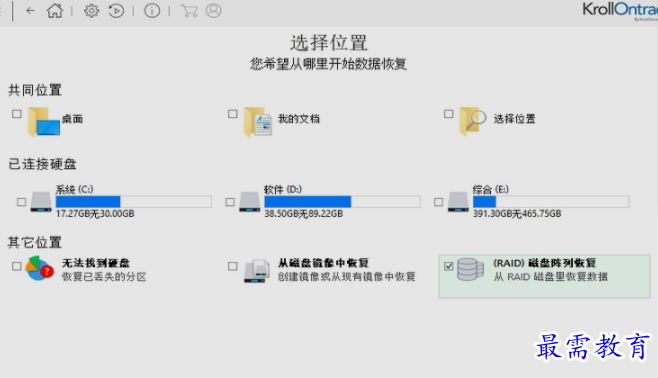658x378 pixels.
Task: Click the 综合 (E:) usage bar
Action: 551,202
